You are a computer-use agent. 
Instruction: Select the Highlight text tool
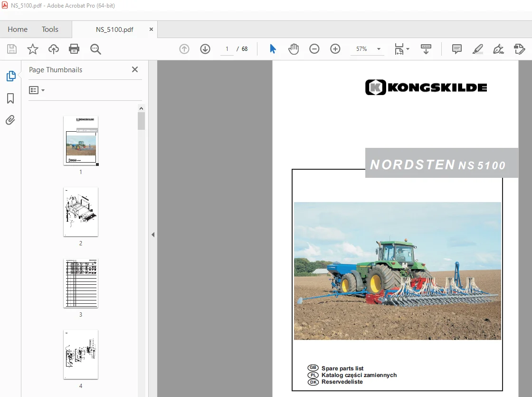[x=478, y=49]
